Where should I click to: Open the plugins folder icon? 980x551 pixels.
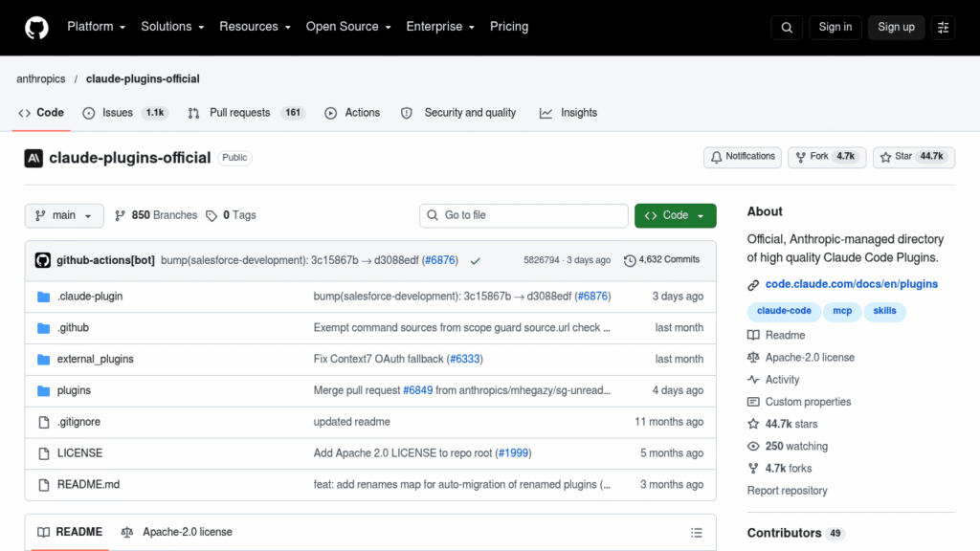43,391
